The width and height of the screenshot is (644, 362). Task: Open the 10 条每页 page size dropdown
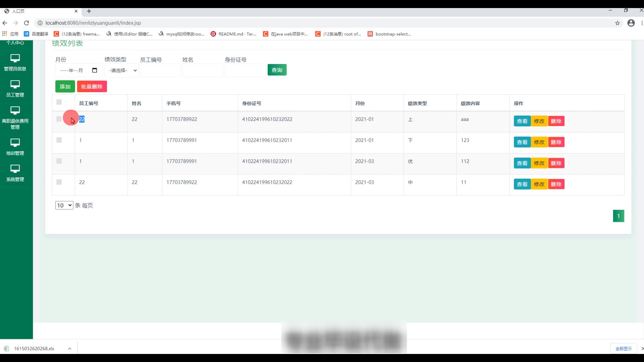64,205
